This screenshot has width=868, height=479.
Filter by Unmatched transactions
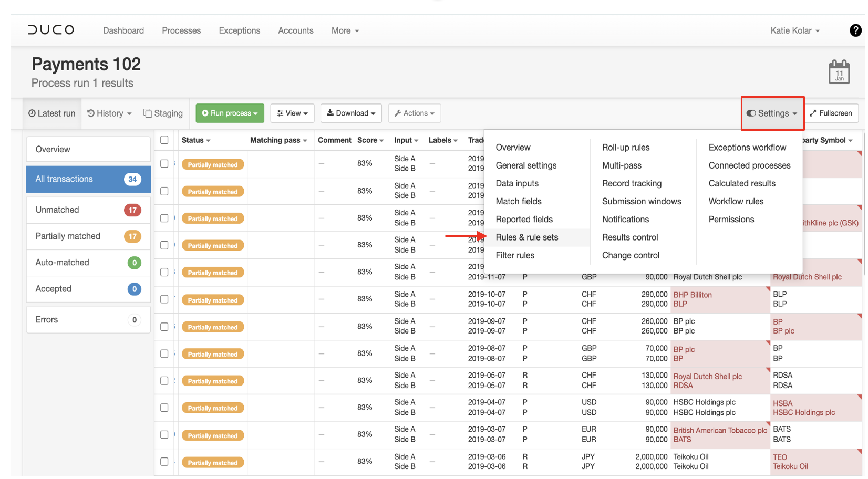click(88, 210)
